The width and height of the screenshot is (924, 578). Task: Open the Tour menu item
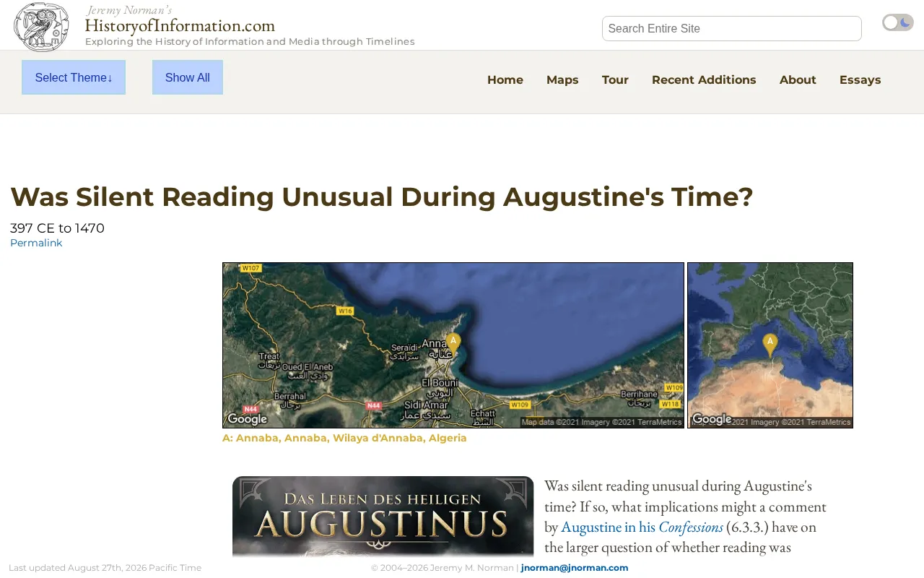tap(615, 80)
